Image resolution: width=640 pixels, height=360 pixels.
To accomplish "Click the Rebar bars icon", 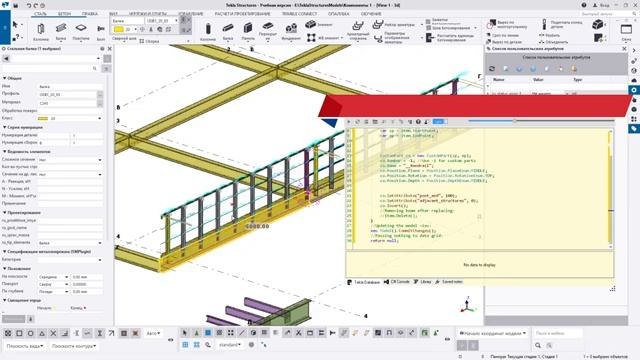I will click(358, 26).
